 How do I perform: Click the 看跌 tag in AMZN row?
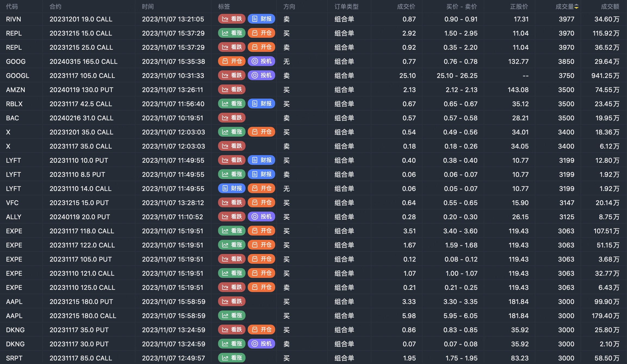coord(232,90)
